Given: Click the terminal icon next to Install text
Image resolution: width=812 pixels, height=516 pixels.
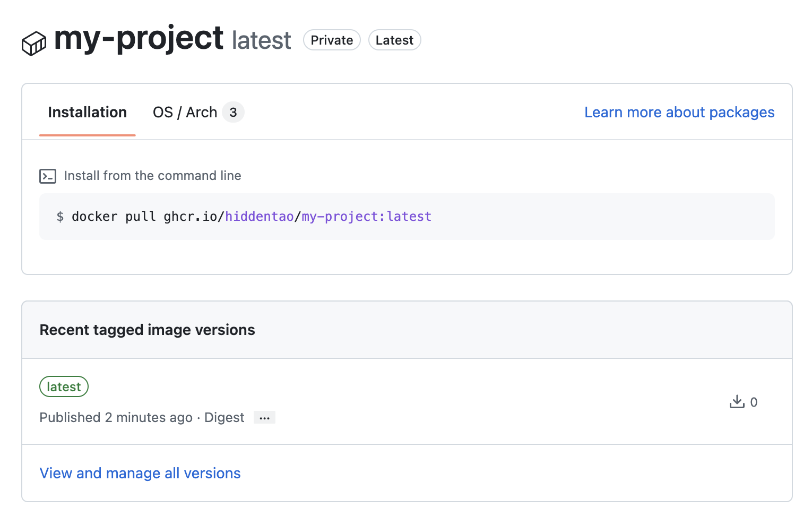Looking at the screenshot, I should (x=48, y=176).
